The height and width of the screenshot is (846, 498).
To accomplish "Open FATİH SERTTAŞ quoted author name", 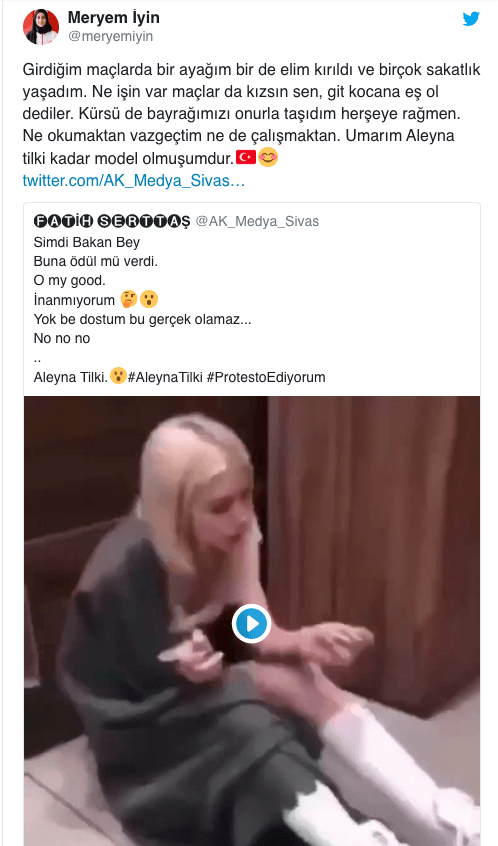I will point(112,221).
